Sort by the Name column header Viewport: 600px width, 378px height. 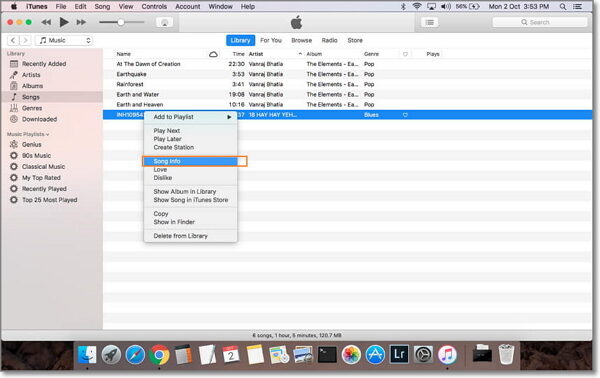click(124, 54)
